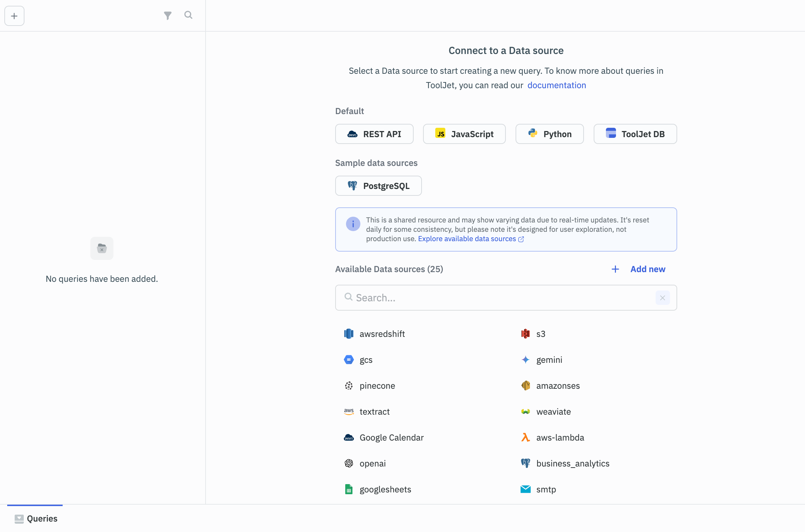Select the openai data source
Viewport: 805px width, 532px height.
point(373,463)
